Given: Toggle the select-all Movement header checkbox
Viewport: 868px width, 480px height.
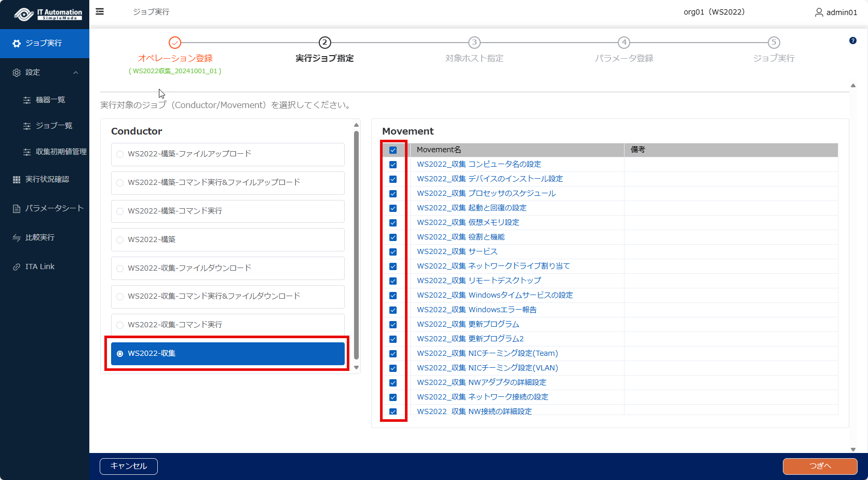Looking at the screenshot, I should 393,150.
